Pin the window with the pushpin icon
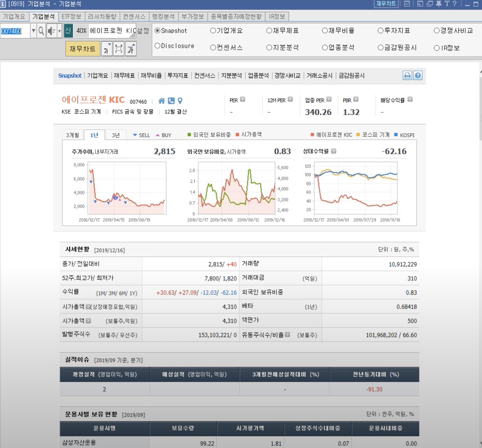This screenshot has width=482, height=448. (439, 4)
